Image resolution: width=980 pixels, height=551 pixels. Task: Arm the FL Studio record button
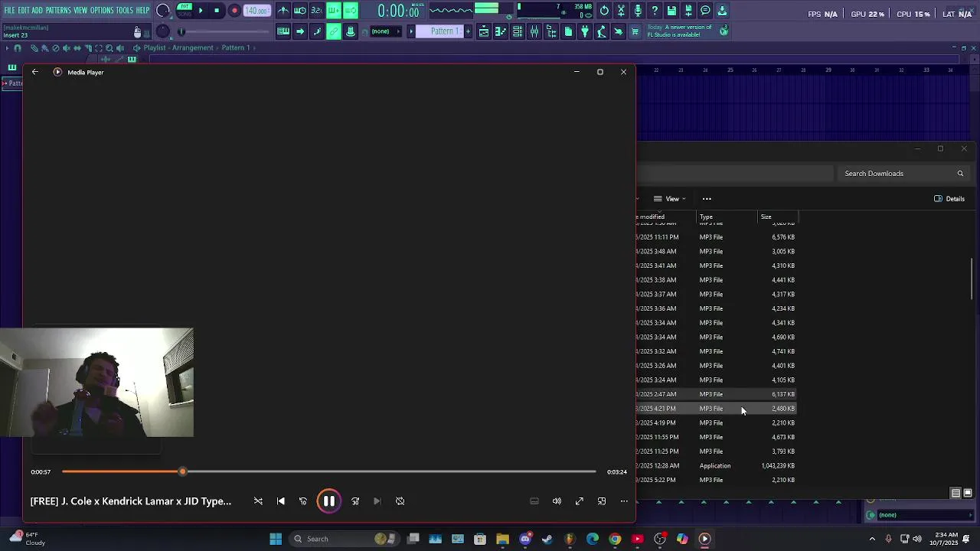pyautogui.click(x=234, y=11)
